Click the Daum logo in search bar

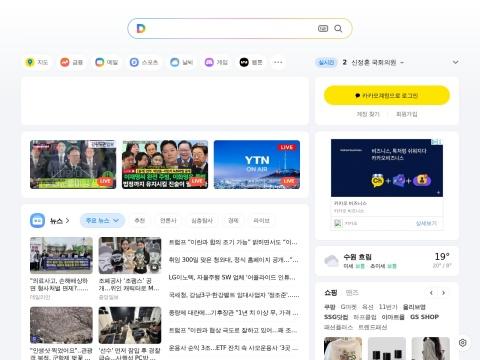point(141,28)
